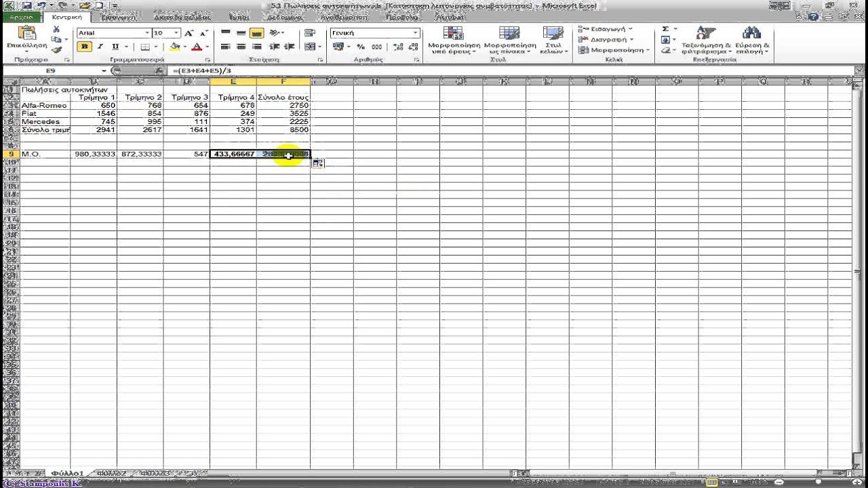
Task: Open the fill color dropdown arrow
Action: [x=184, y=47]
